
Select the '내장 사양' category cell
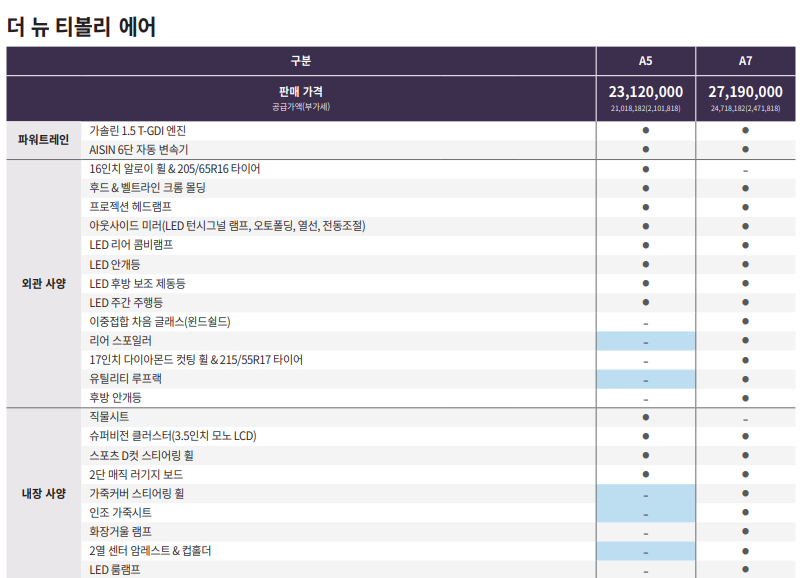coord(44,494)
